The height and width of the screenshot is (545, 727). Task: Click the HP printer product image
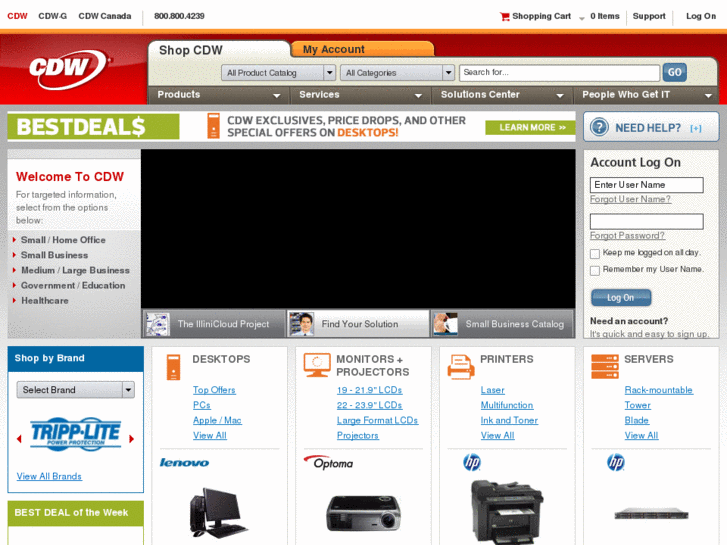[507, 512]
